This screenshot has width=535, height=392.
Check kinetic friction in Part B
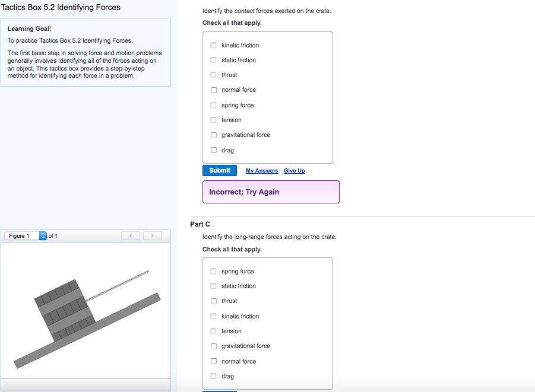coord(213,44)
